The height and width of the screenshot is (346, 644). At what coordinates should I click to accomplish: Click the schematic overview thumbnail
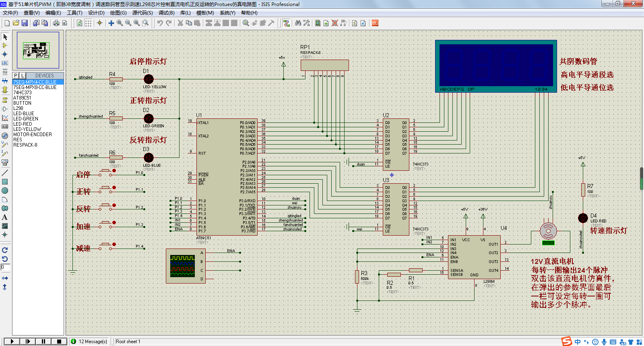click(x=38, y=50)
